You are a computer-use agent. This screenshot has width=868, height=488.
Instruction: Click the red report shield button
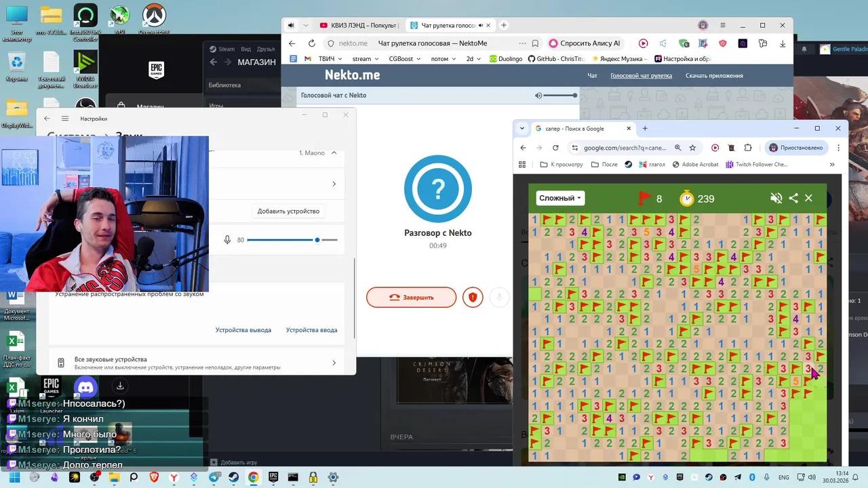[473, 297]
